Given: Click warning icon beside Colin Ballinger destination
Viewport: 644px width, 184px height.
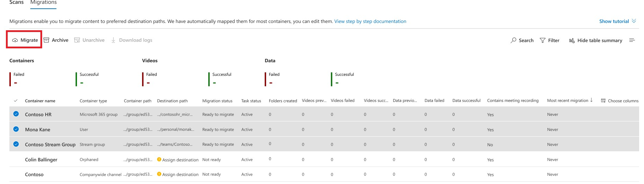Looking at the screenshot, I should [159, 159].
